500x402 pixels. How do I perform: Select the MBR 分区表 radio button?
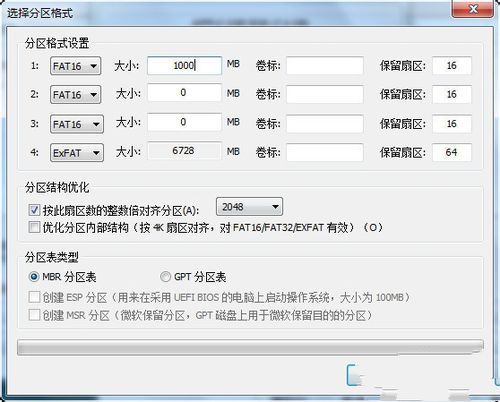pyautogui.click(x=34, y=277)
